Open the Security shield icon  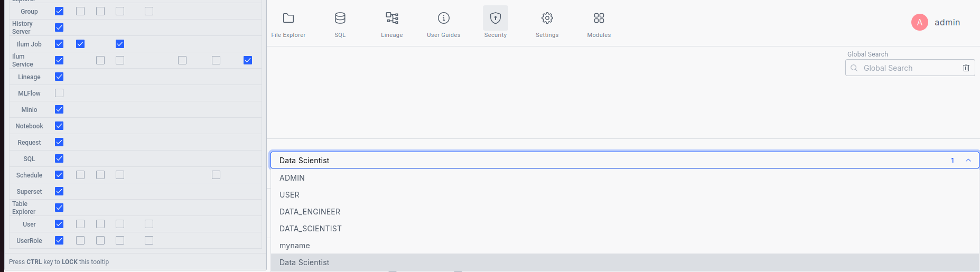point(496,18)
